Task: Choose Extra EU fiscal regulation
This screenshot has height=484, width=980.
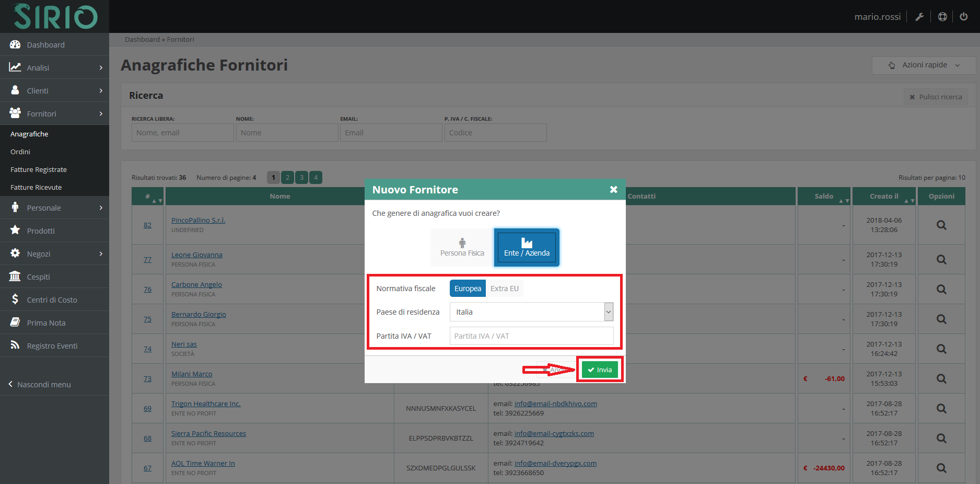Action: click(504, 289)
